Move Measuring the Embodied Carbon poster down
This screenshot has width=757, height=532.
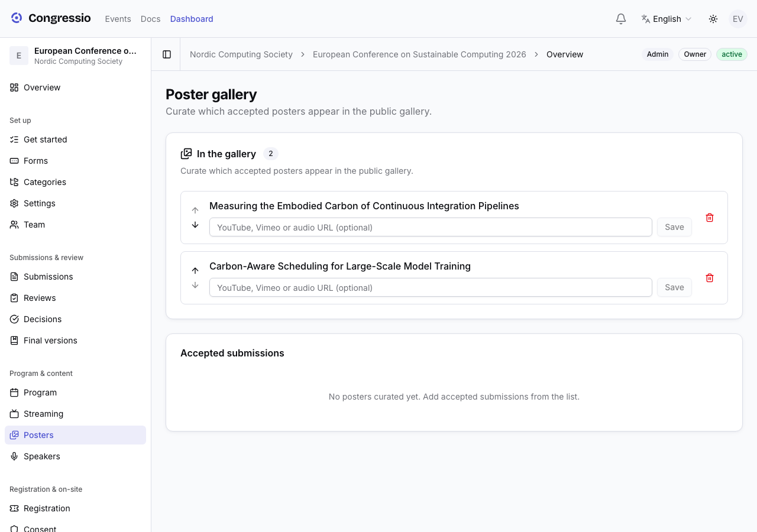coord(195,225)
